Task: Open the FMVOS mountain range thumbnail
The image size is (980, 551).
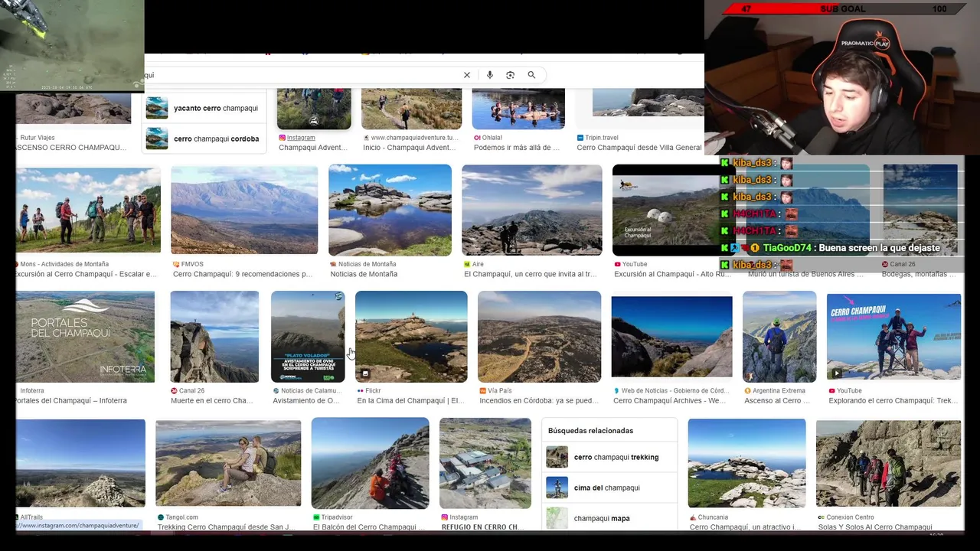Action: point(244,210)
